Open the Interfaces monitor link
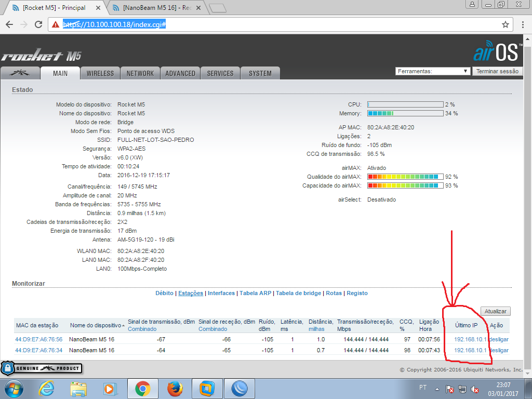The height and width of the screenshot is (399, 532). (x=221, y=293)
